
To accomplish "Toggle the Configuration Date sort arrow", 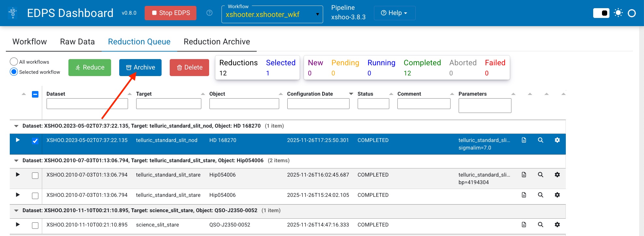I will click(x=351, y=94).
